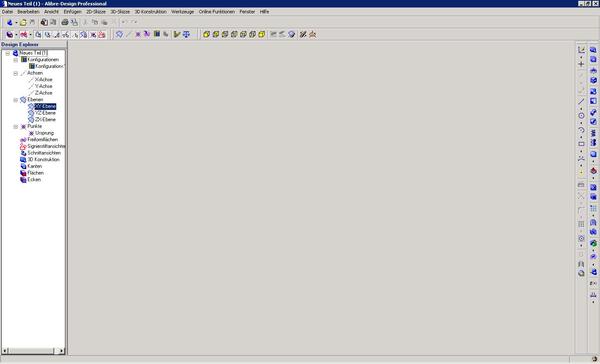Click Design Explorer scrollbar right arrow
600x364 pixels.
tap(62, 351)
